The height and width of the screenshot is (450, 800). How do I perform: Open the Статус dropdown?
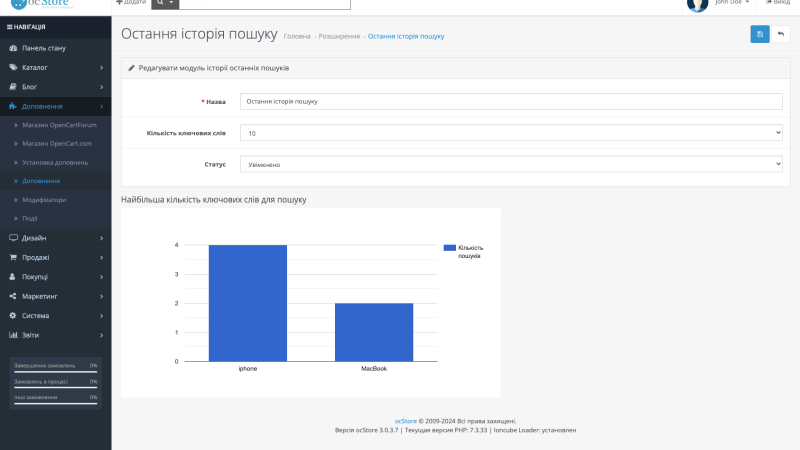point(511,164)
